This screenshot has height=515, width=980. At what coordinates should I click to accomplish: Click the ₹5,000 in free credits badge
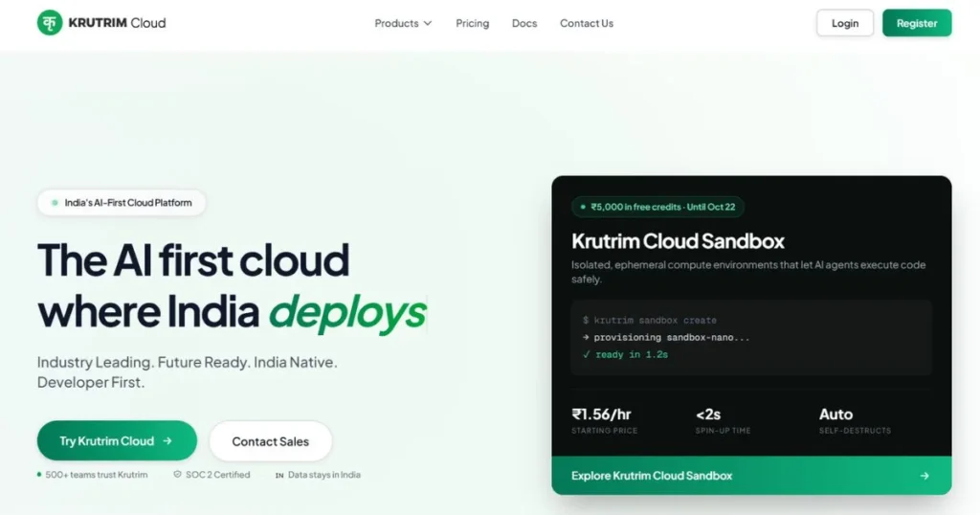click(x=657, y=207)
